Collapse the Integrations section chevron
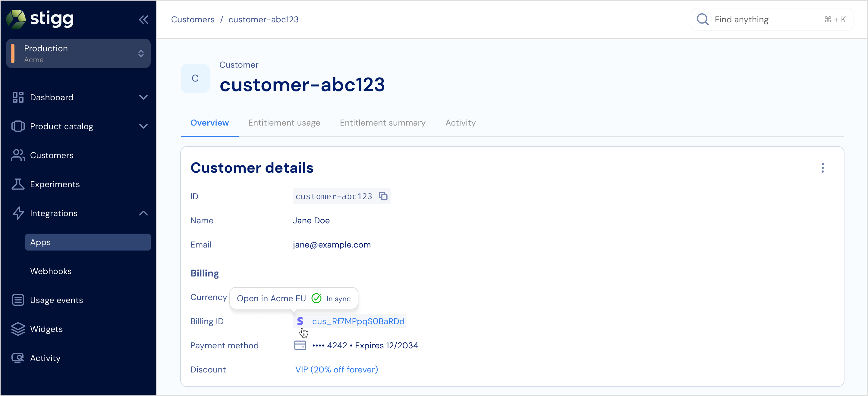 [143, 213]
